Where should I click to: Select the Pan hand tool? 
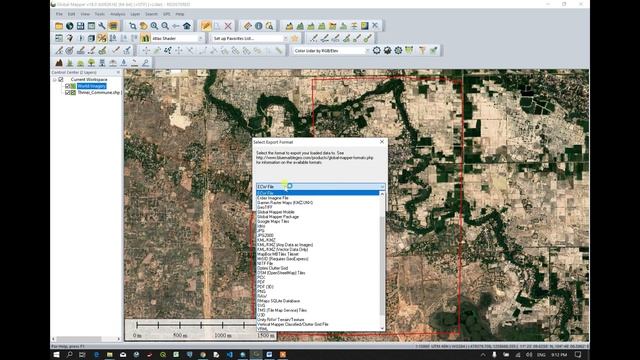(143, 26)
